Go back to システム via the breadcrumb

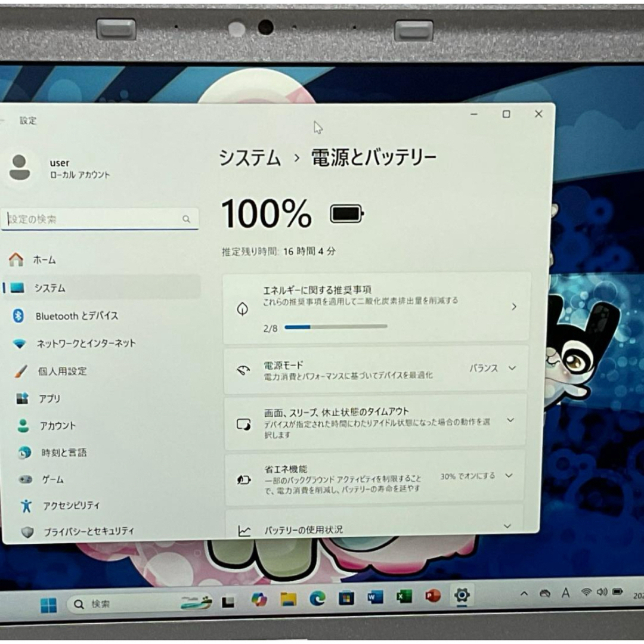tap(250, 157)
